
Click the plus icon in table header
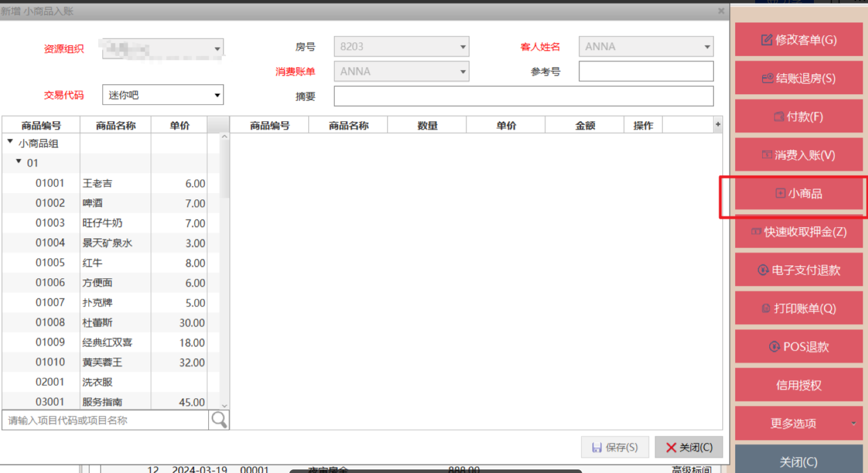pos(717,125)
